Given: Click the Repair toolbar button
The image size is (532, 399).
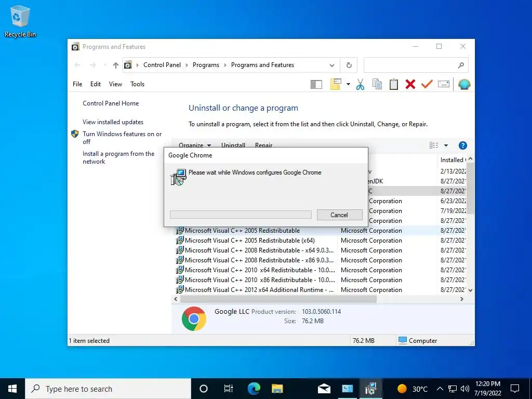Looking at the screenshot, I should pyautogui.click(x=263, y=145).
